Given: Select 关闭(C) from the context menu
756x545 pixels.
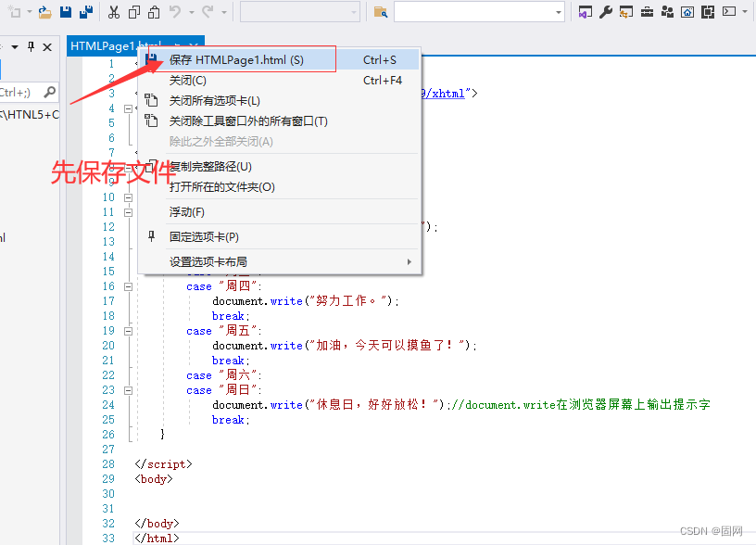Looking at the screenshot, I should pyautogui.click(x=280, y=80).
